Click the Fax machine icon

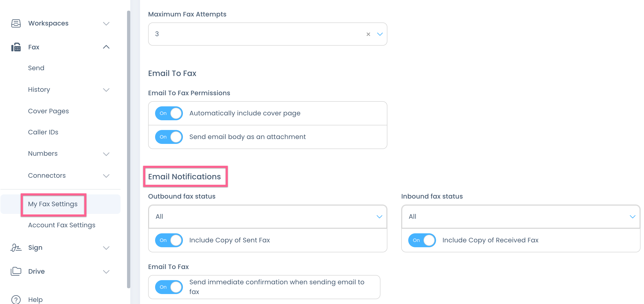(x=16, y=47)
